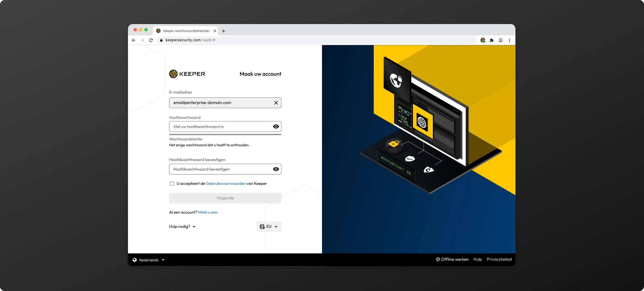Open the Keeper extension icon in the toolbar
644x291 pixels.
point(483,40)
